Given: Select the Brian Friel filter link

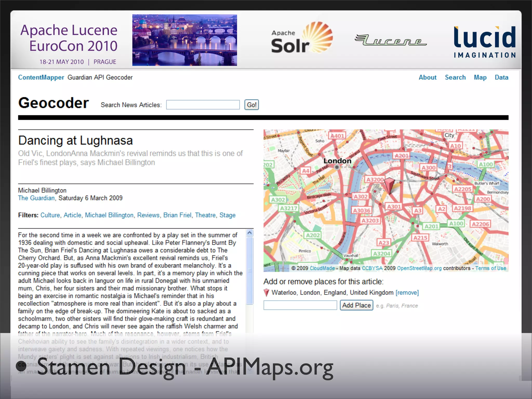Looking at the screenshot, I should pos(177,215).
